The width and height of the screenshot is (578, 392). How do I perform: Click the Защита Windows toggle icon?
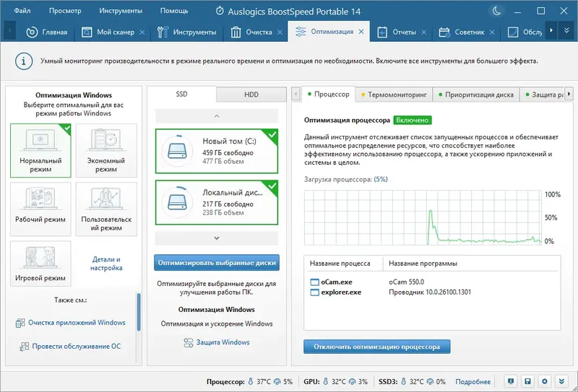pyautogui.click(x=189, y=343)
